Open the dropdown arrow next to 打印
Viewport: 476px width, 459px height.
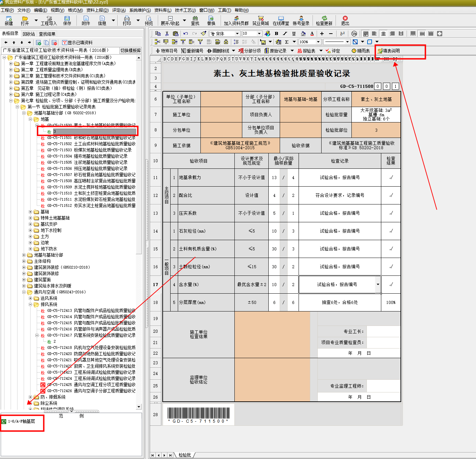[x=138, y=21]
